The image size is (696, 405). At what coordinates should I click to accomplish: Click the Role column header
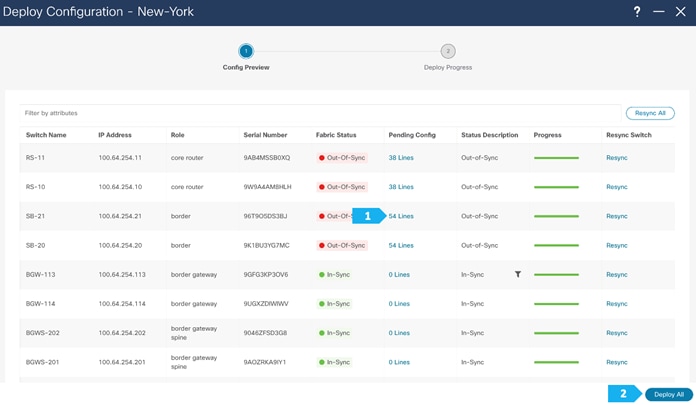[178, 135]
